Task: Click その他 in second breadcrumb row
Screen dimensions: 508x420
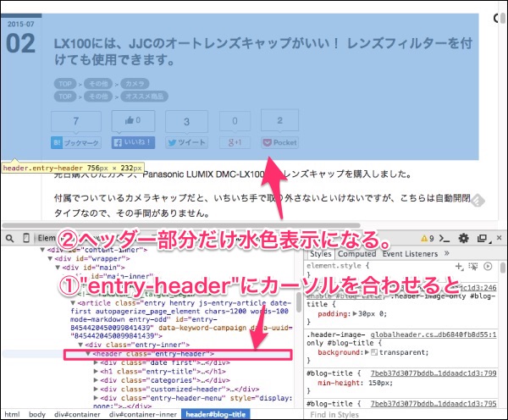Action: click(x=98, y=97)
